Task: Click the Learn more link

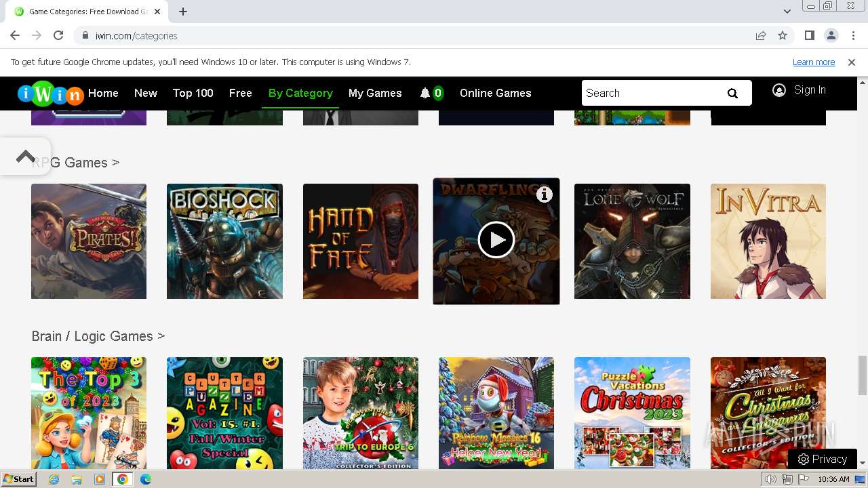Action: click(814, 62)
